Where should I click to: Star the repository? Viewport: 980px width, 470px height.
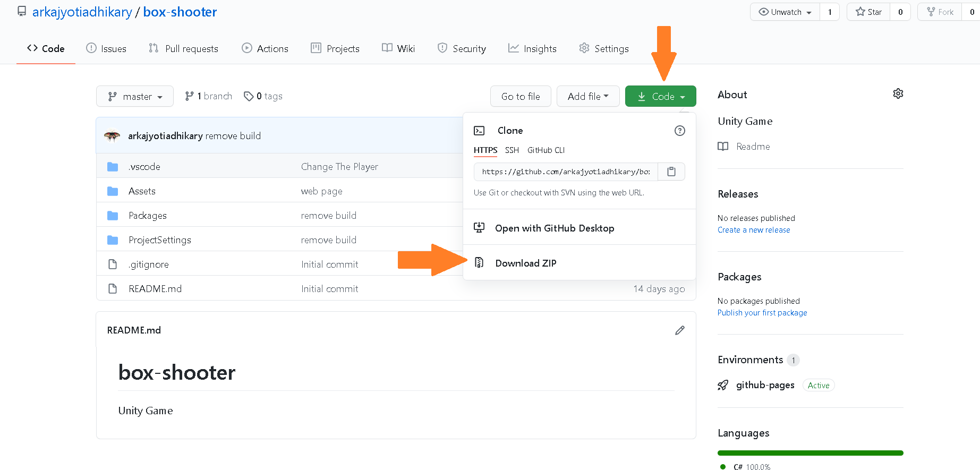pos(868,12)
